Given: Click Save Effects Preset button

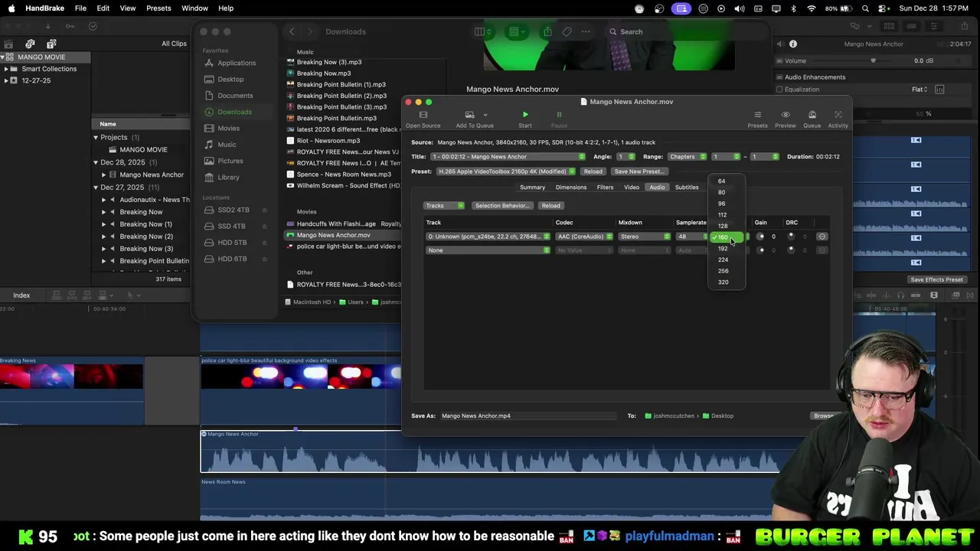Looking at the screenshot, I should pos(936,280).
